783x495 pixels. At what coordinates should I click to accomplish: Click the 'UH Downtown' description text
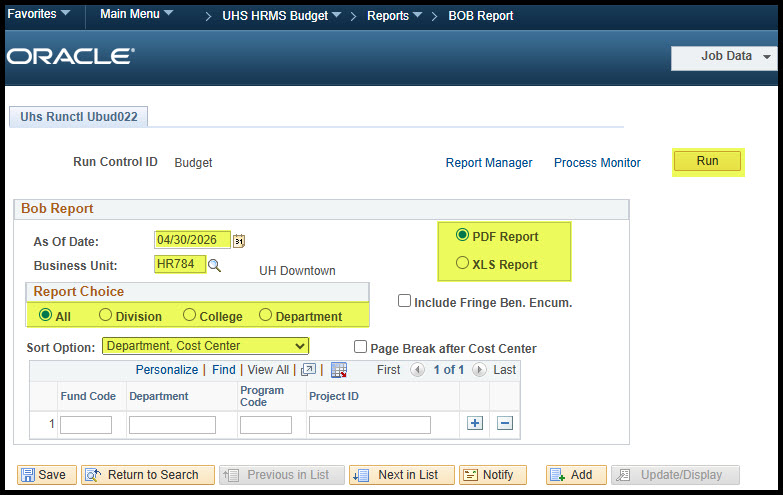pyautogui.click(x=297, y=271)
